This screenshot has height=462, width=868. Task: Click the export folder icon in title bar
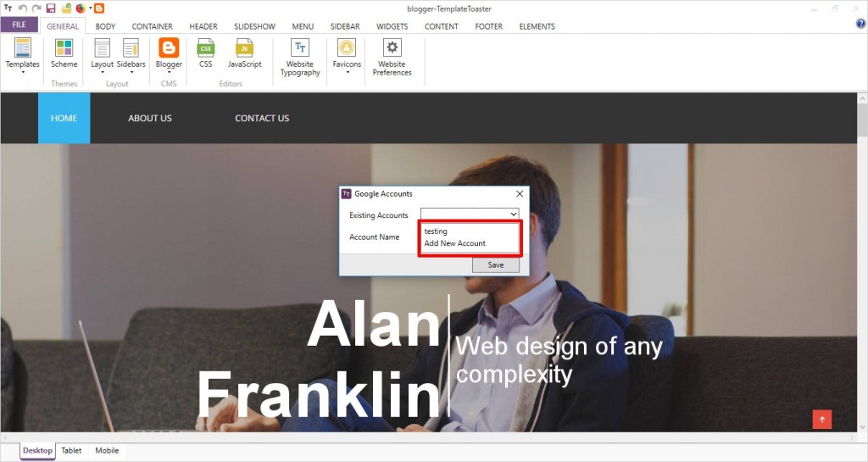pyautogui.click(x=66, y=8)
